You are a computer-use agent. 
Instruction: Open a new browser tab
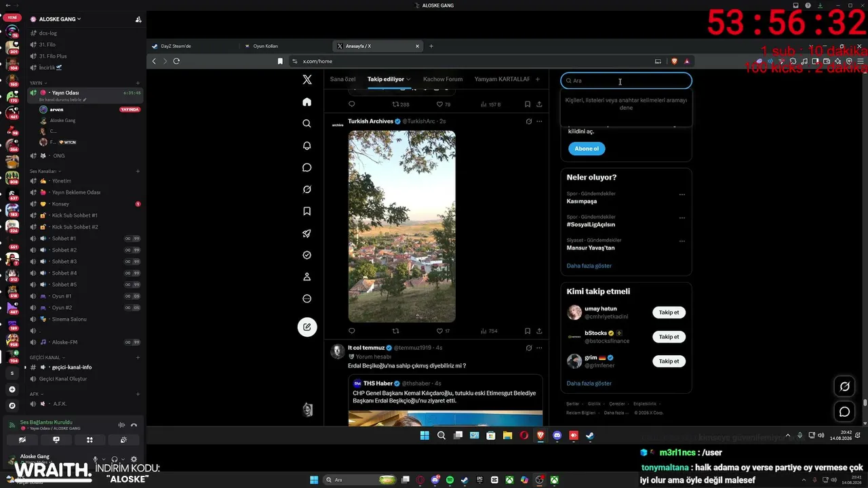[431, 46]
